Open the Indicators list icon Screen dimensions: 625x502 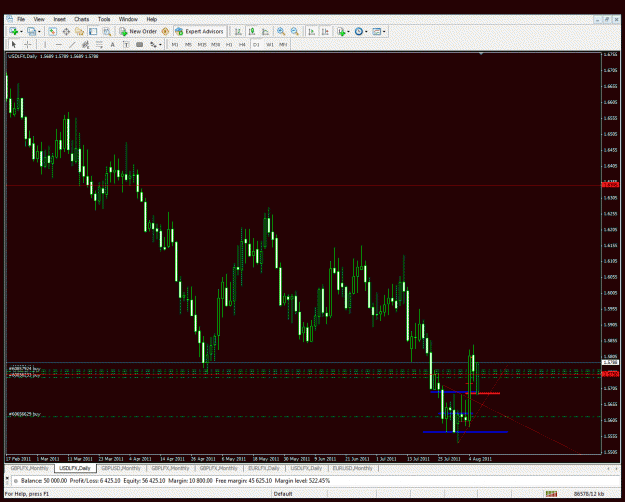click(341, 31)
